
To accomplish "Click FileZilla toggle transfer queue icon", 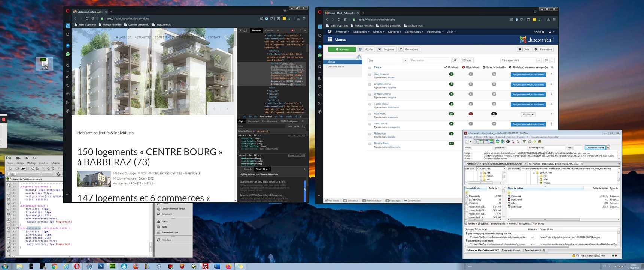I will (491, 142).
